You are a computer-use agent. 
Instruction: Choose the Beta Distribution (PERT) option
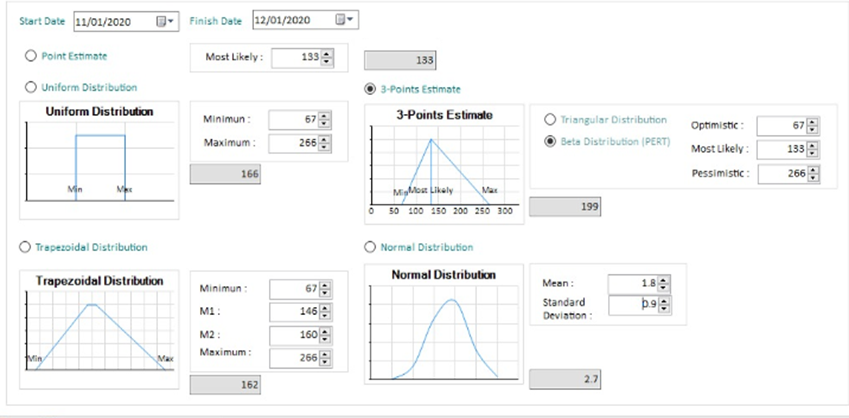point(550,141)
